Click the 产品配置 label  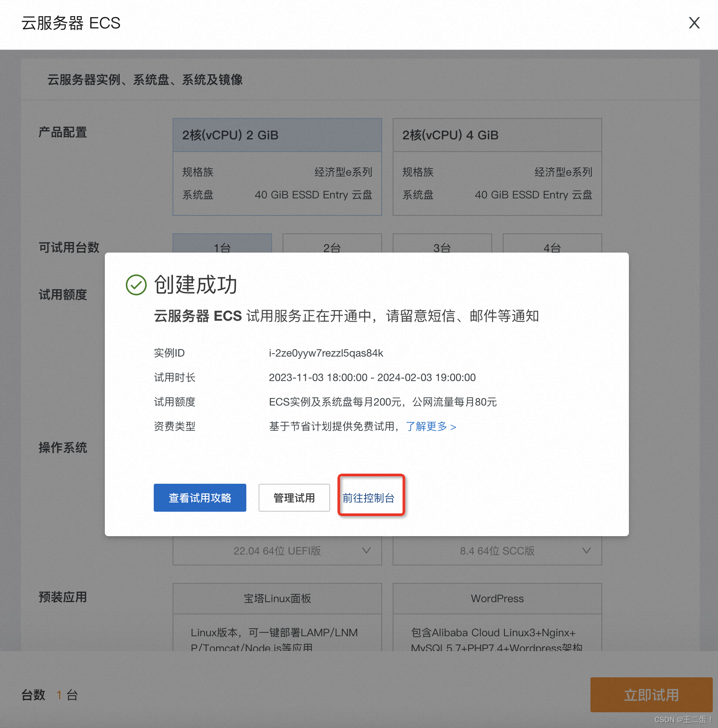coord(63,132)
